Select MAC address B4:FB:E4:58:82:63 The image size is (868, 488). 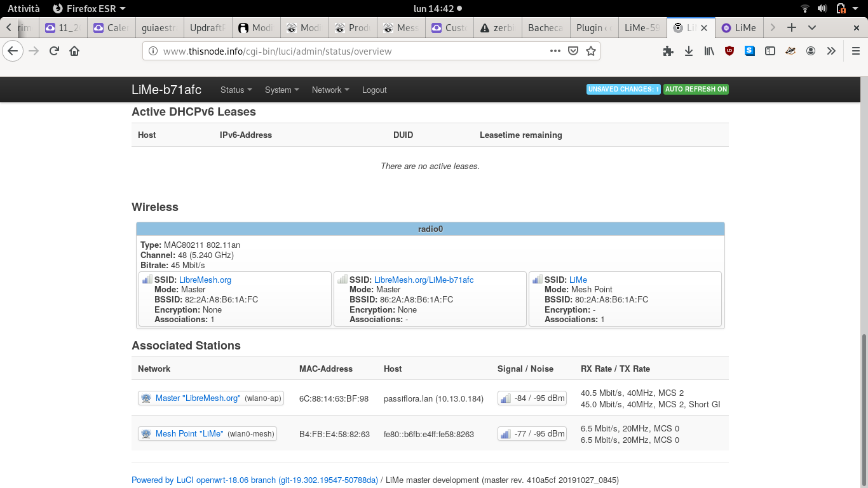click(334, 434)
